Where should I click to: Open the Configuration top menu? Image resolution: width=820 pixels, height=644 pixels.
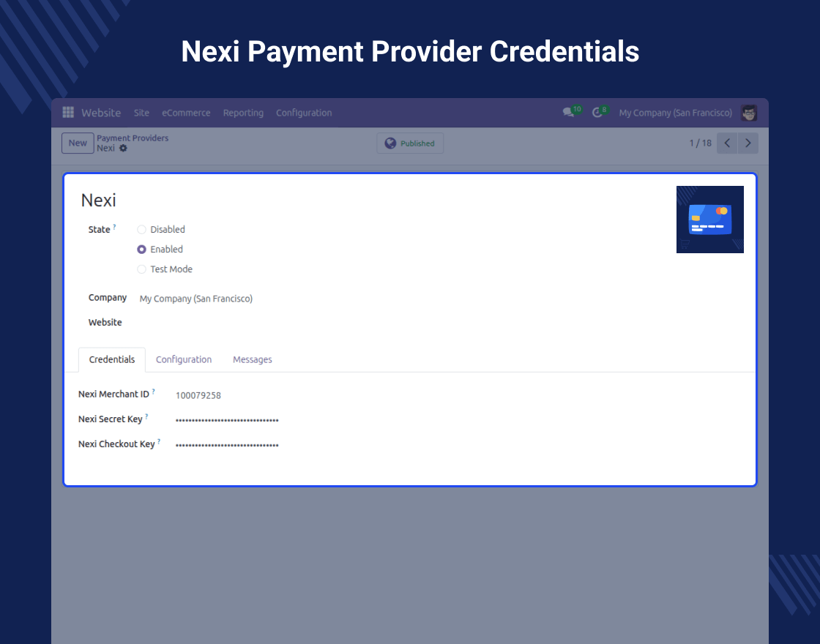click(x=304, y=113)
